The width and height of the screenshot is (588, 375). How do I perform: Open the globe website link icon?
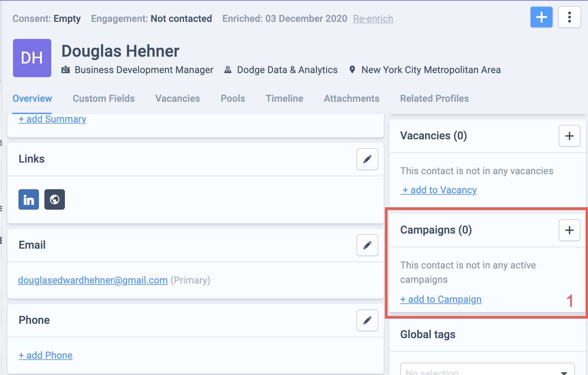55,199
